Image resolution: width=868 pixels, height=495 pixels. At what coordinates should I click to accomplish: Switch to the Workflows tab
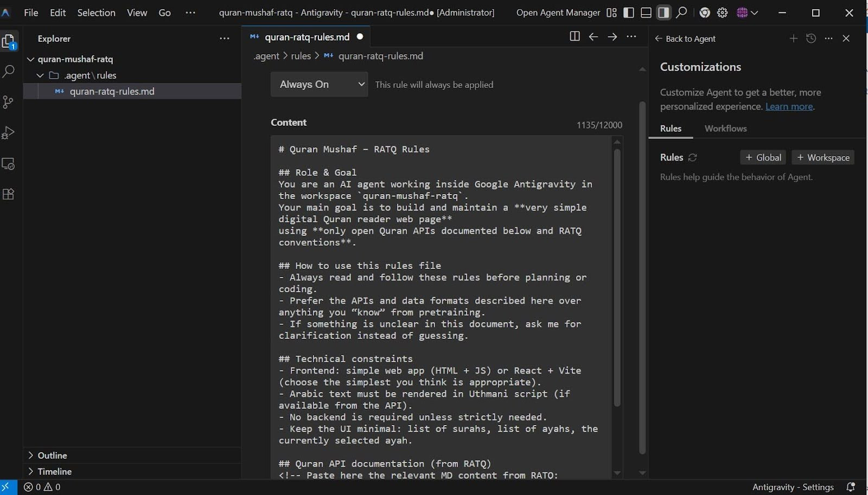[725, 128]
